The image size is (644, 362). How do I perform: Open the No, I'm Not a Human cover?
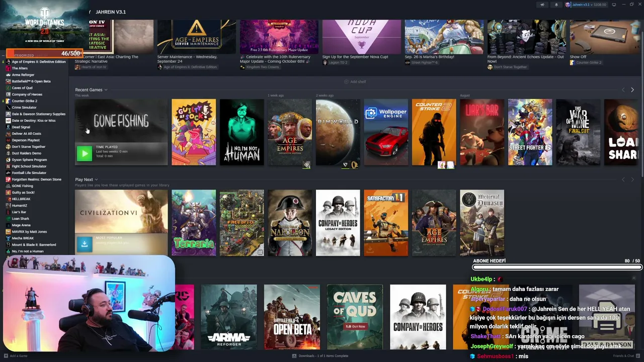(242, 132)
